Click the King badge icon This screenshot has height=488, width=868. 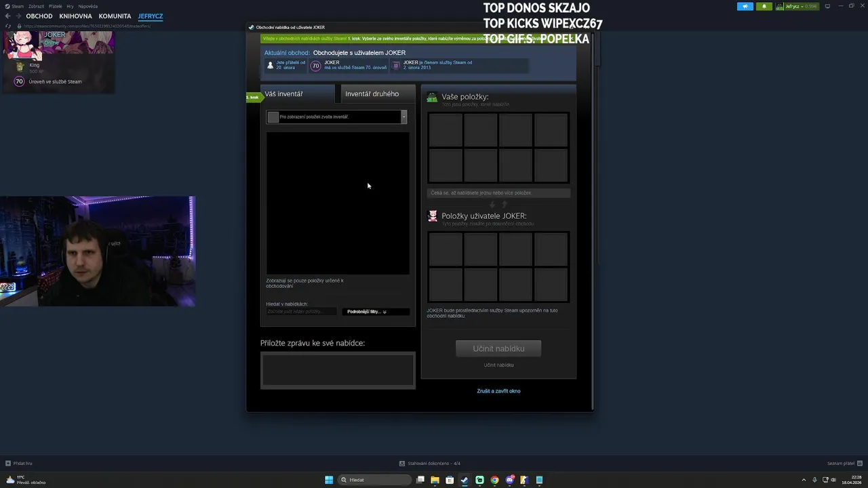pyautogui.click(x=20, y=67)
